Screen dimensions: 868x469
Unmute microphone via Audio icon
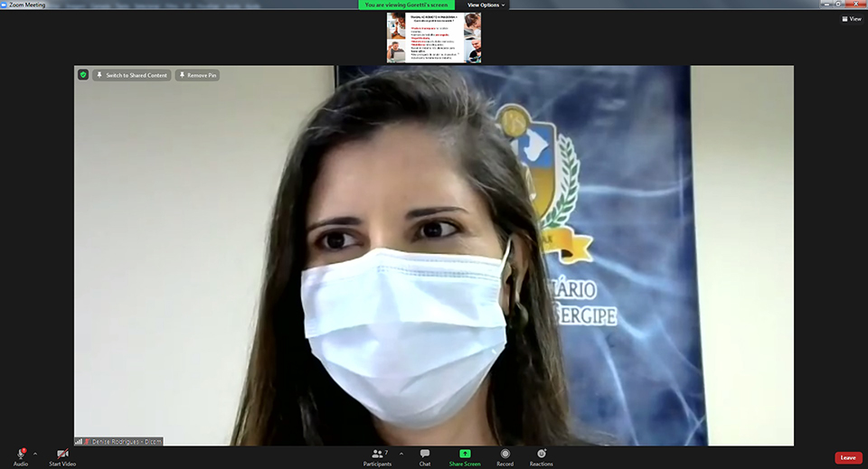[20, 454]
